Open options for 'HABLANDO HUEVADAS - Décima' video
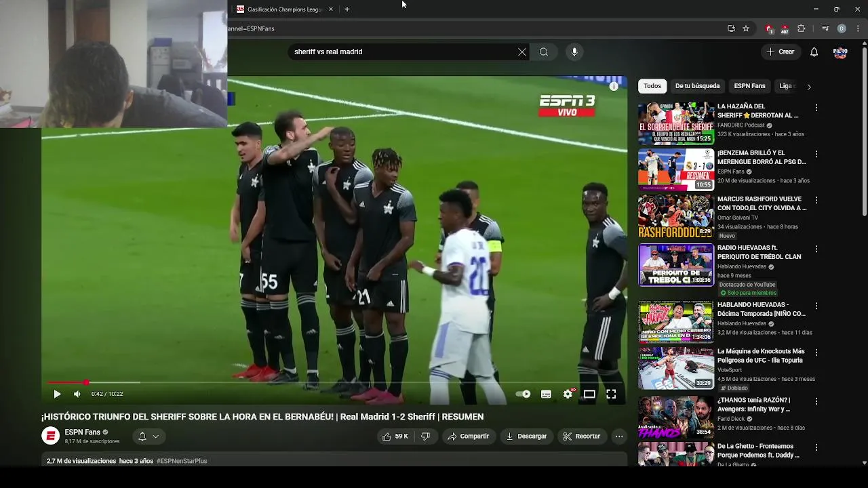868x488 pixels. [816, 306]
